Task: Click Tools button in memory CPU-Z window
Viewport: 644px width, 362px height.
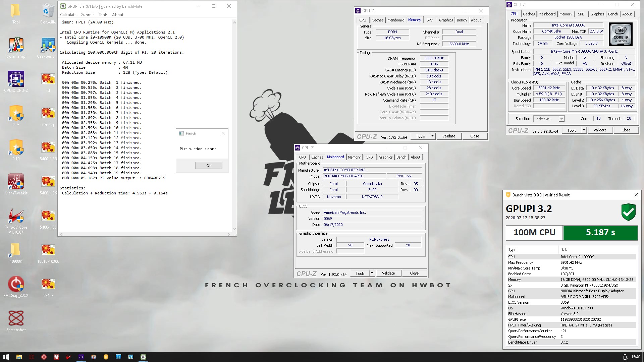Action: [x=420, y=136]
